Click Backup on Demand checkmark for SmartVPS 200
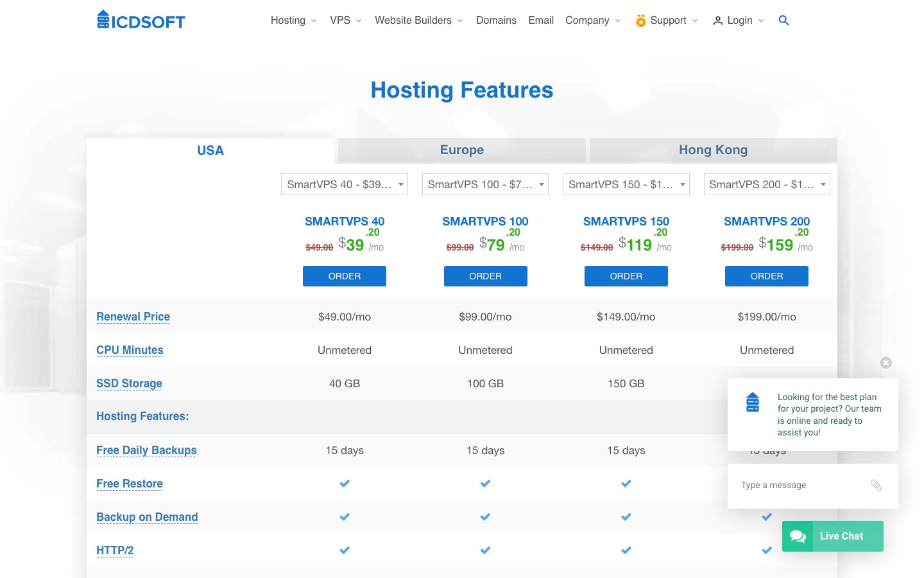Image resolution: width=924 pixels, height=578 pixels. point(767,517)
